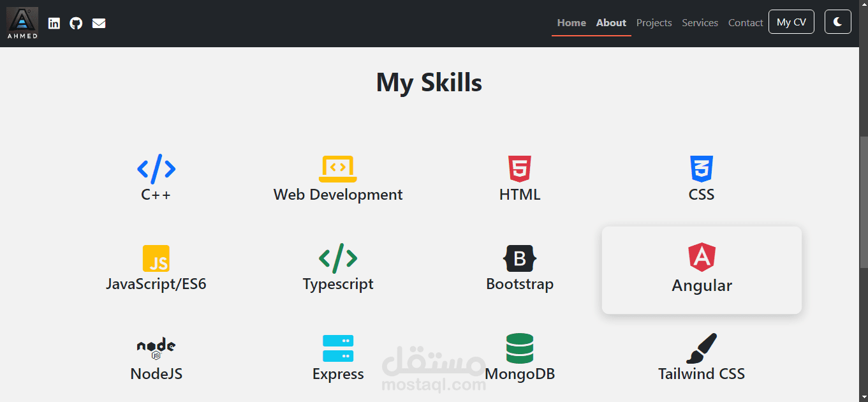Screen dimensions: 868x402
Task: Select the Typescript label
Action: click(x=338, y=284)
